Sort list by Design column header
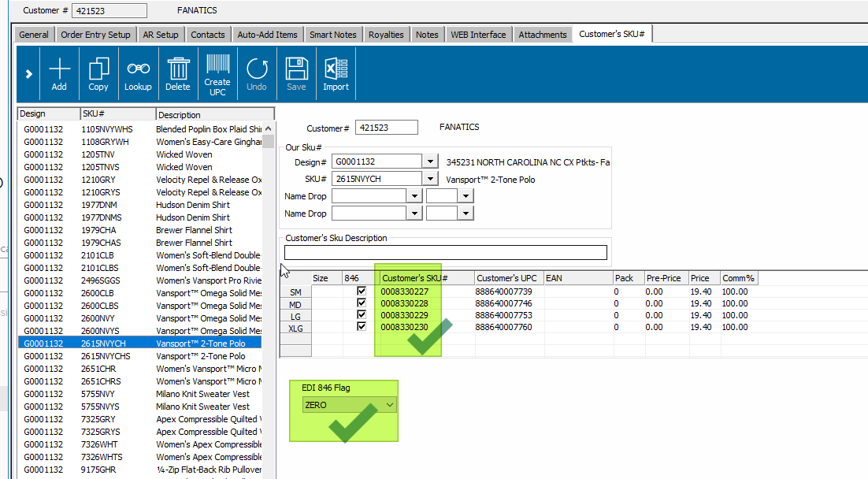868x479 pixels. click(x=49, y=113)
